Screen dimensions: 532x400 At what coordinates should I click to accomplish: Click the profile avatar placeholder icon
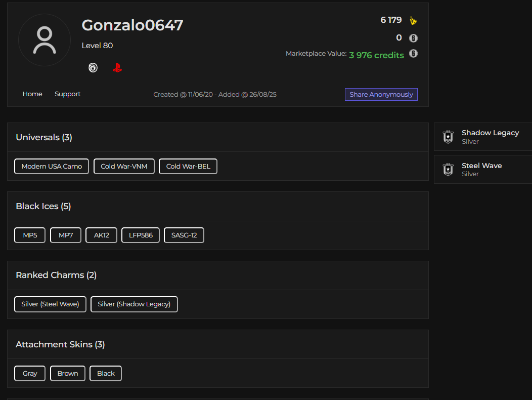click(x=45, y=40)
